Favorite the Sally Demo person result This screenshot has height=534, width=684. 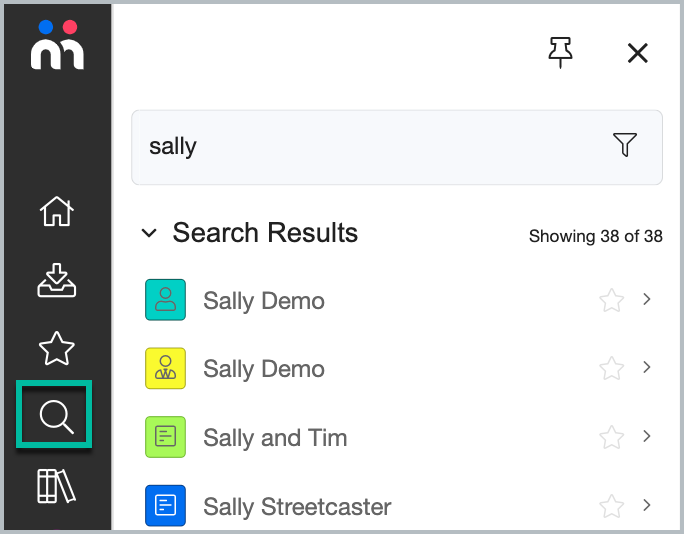[611, 300]
